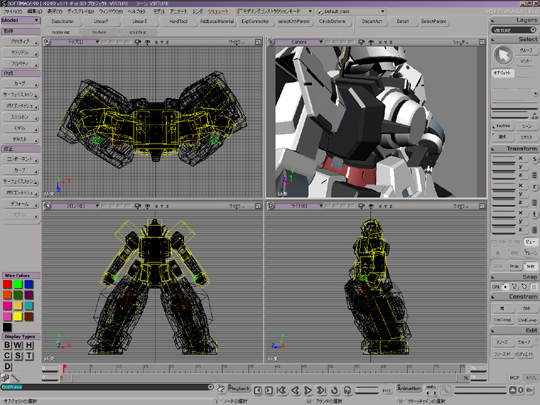This screenshot has height=405, width=540.
Task: Activate the rotate (r) transform tool
Action: click(x=534, y=187)
